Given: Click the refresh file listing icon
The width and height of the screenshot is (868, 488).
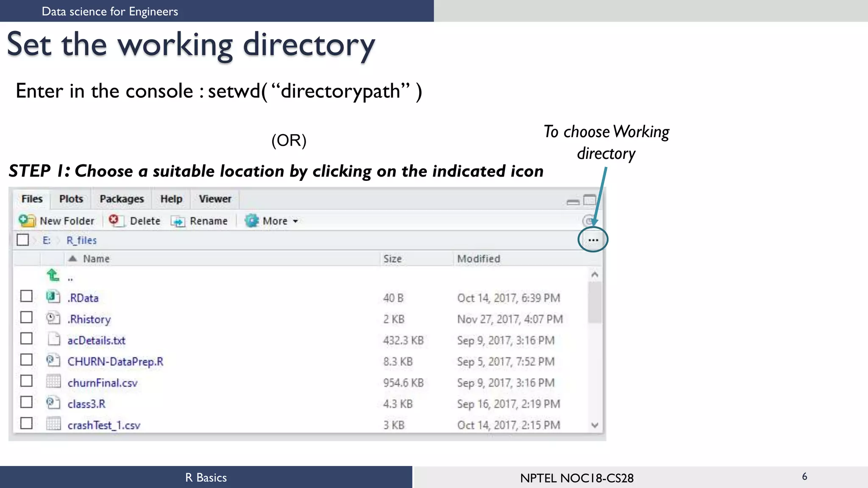Looking at the screenshot, I should [587, 221].
